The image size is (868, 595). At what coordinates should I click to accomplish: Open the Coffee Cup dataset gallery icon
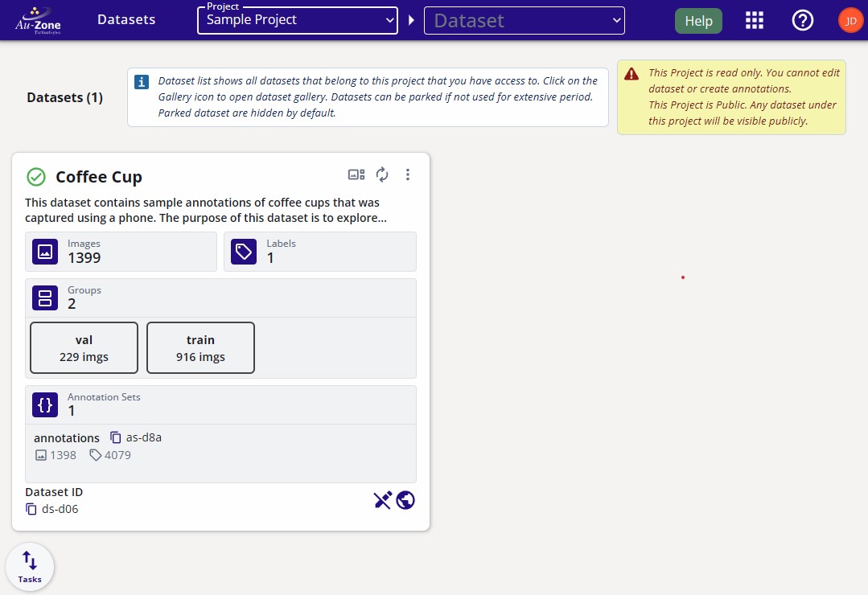356,174
